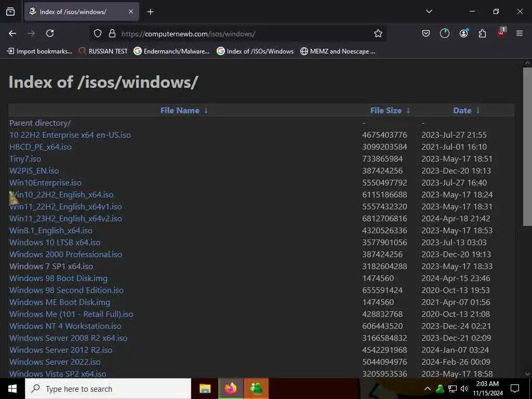Reload the current page
Image resolution: width=532 pixels, height=399 pixels.
tap(50, 33)
